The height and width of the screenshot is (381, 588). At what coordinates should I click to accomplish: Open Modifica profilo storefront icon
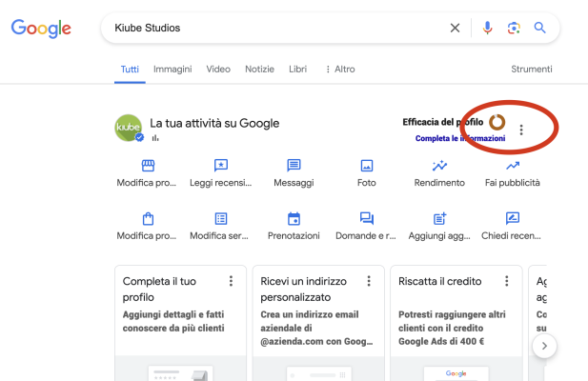coord(148,165)
